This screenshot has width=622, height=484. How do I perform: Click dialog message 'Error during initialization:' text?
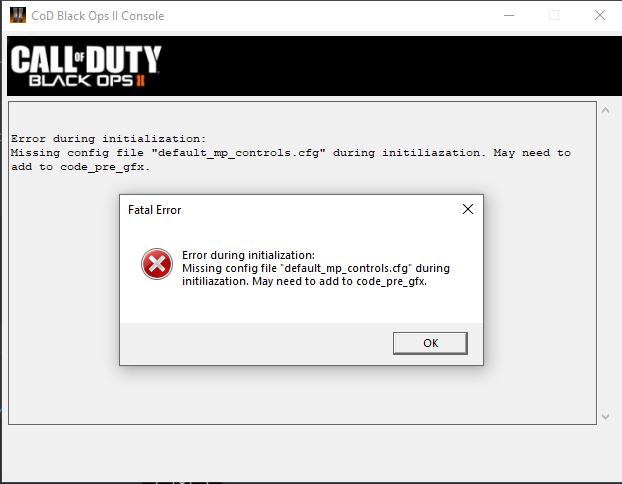[248, 255]
